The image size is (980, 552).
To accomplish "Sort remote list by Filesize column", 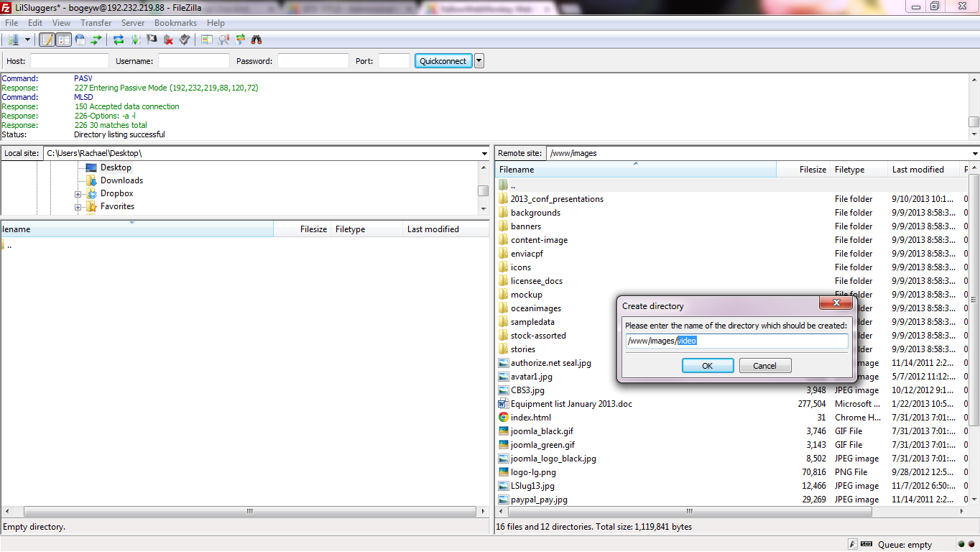I will (803, 170).
